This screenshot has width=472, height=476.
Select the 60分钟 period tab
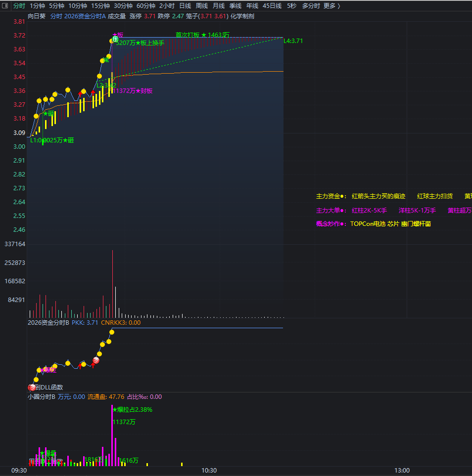point(146,6)
